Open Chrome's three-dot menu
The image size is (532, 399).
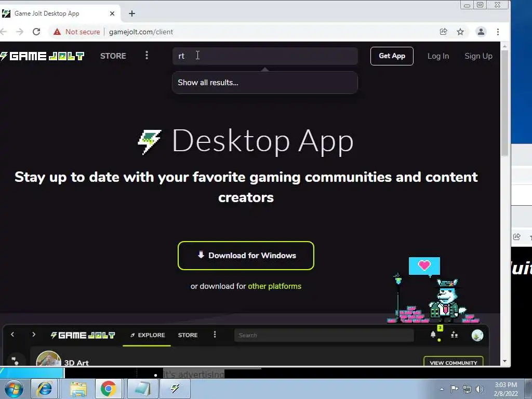[x=498, y=32]
